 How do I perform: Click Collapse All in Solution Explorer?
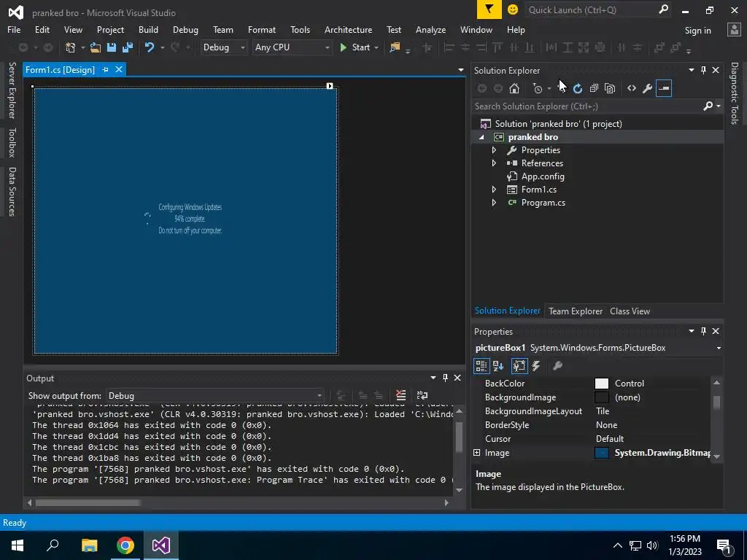click(594, 88)
